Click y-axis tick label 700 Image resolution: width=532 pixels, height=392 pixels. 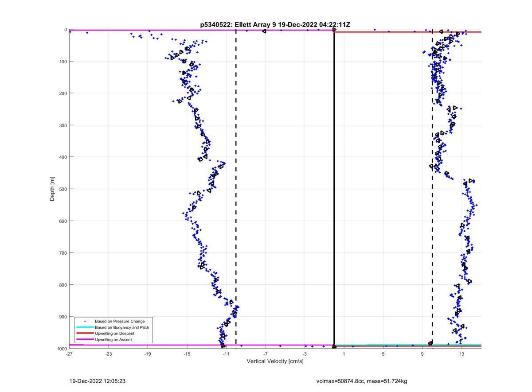(x=63, y=253)
